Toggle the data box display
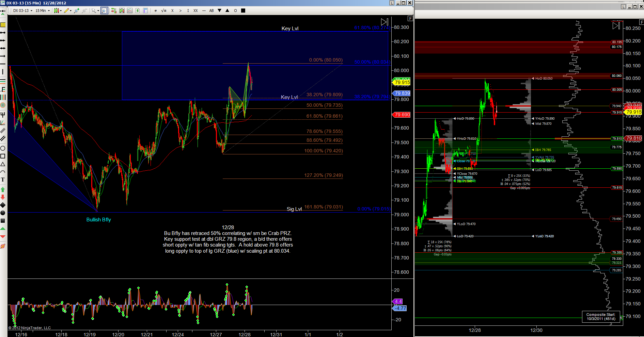This screenshot has height=337, width=644. (x=145, y=11)
